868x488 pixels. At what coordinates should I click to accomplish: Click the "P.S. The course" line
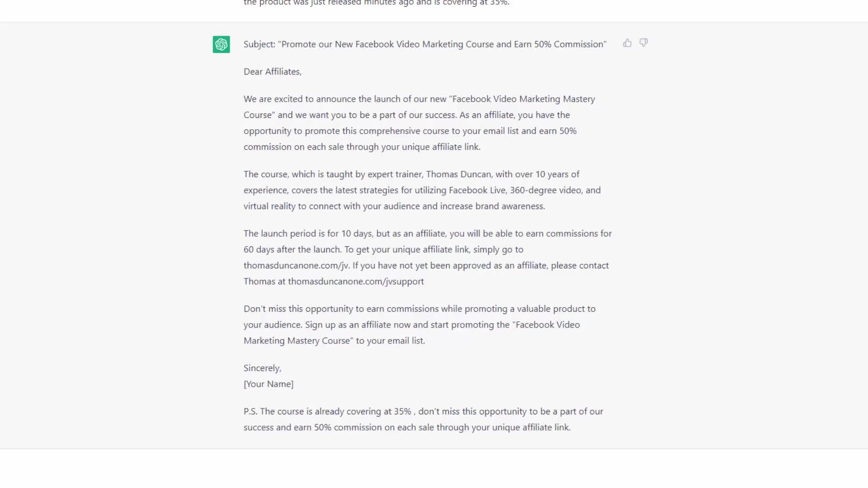(x=423, y=419)
